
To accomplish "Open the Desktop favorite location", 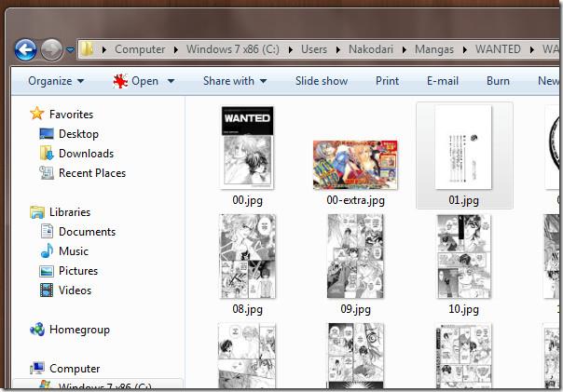I will 77,134.
